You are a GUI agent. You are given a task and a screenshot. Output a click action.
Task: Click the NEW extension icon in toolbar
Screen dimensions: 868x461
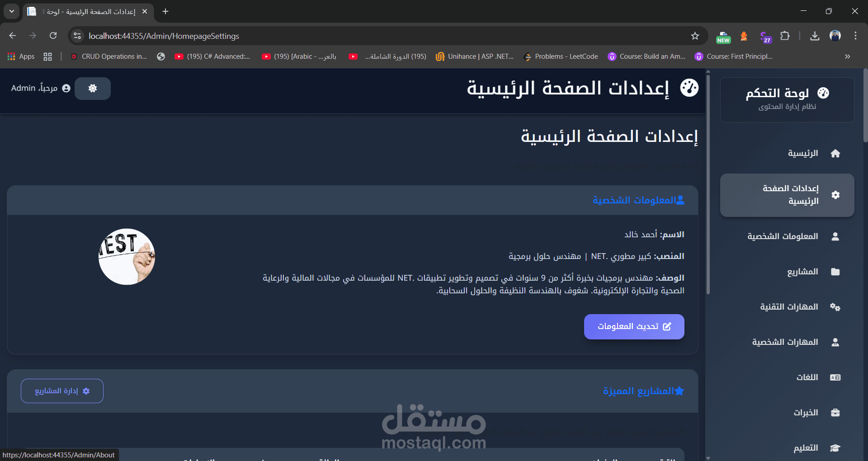(723, 37)
